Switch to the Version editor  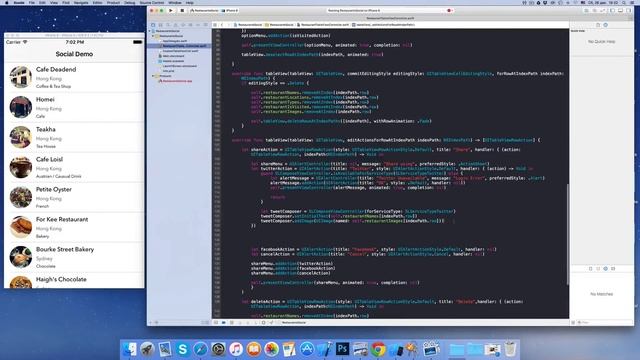(603, 11)
